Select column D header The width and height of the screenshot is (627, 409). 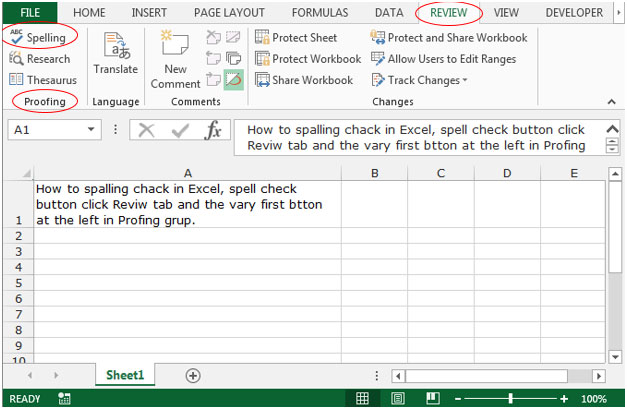[507, 173]
